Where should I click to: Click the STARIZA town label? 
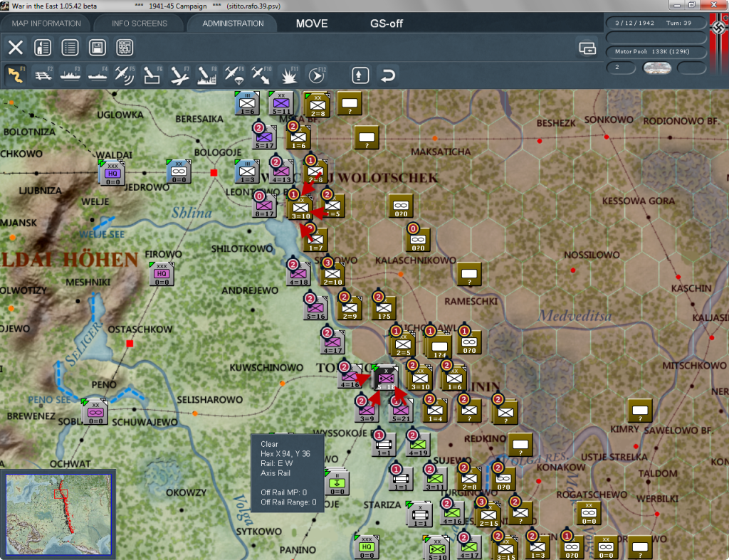click(x=382, y=504)
